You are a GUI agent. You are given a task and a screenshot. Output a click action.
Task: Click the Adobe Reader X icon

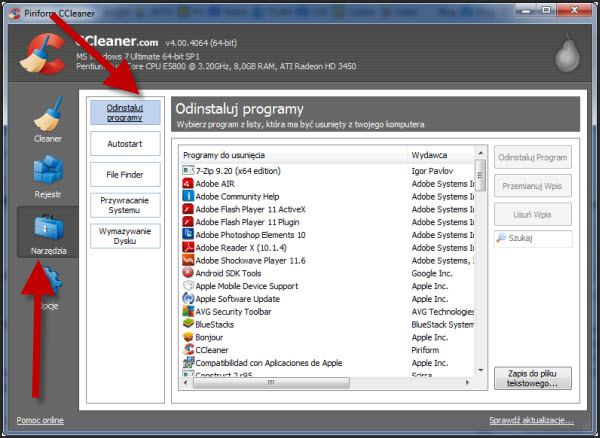188,247
